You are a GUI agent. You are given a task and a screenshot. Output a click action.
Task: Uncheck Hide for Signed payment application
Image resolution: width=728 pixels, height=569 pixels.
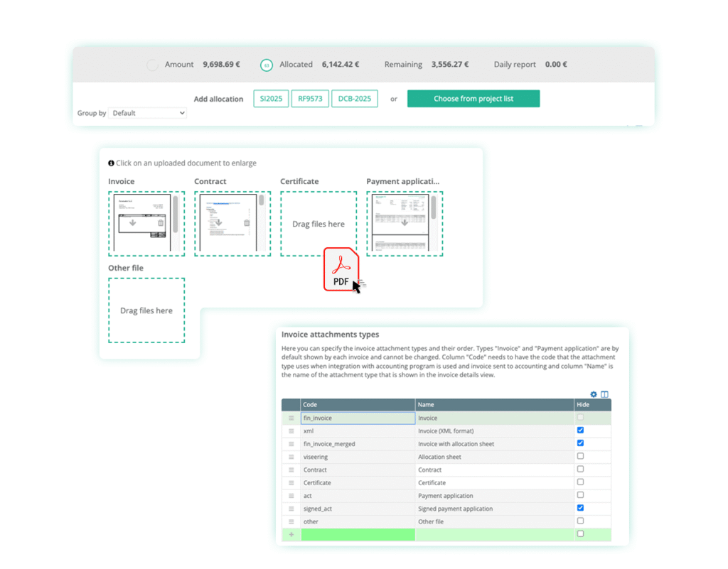click(580, 508)
